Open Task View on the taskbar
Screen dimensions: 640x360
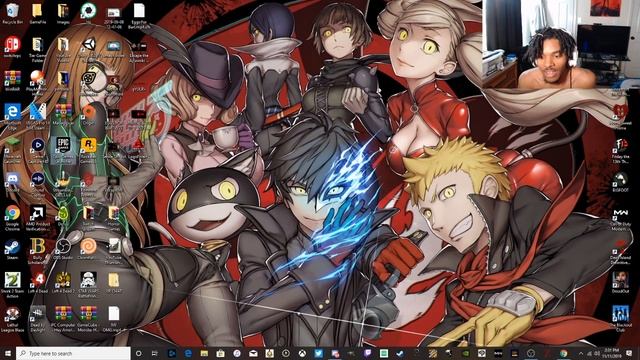pyautogui.click(x=155, y=353)
